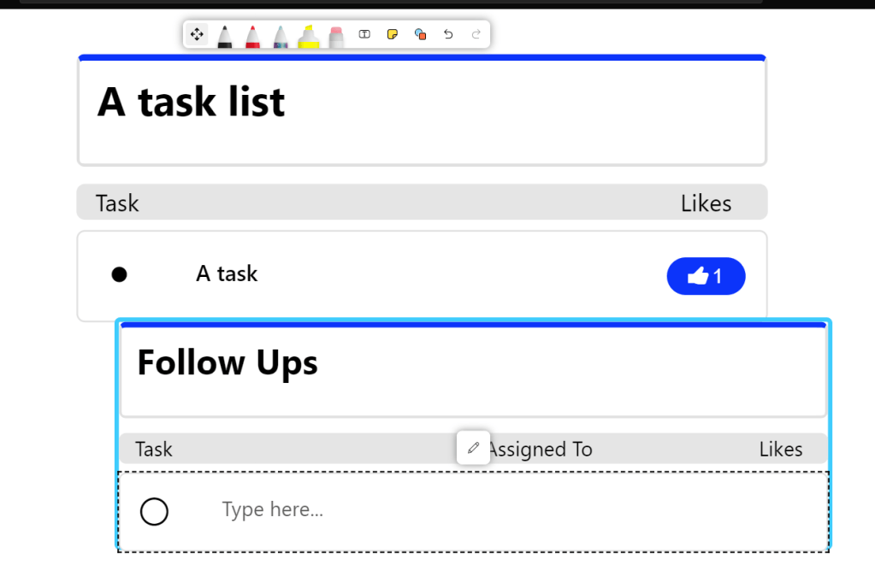Pick the red pen tool
The image size is (875, 588).
pos(252,36)
